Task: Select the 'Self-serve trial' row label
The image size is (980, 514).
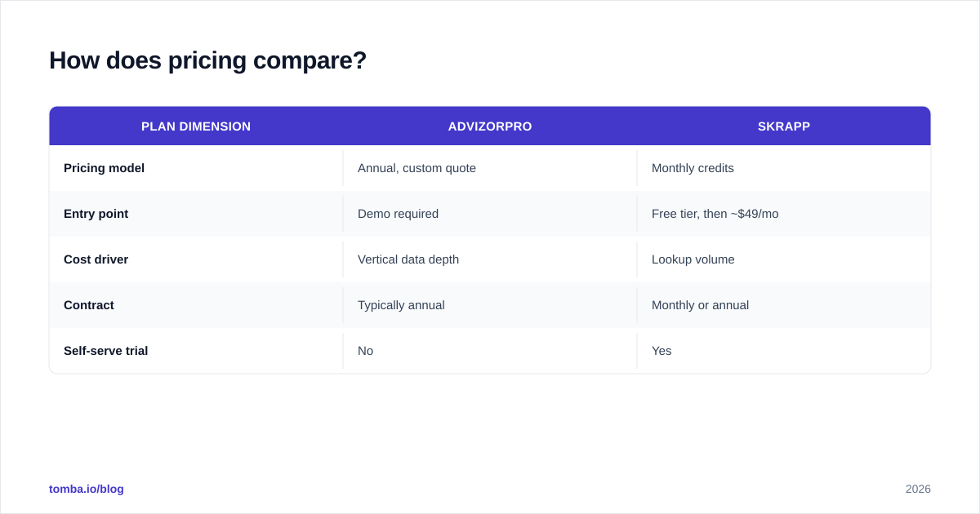Action: click(x=105, y=351)
